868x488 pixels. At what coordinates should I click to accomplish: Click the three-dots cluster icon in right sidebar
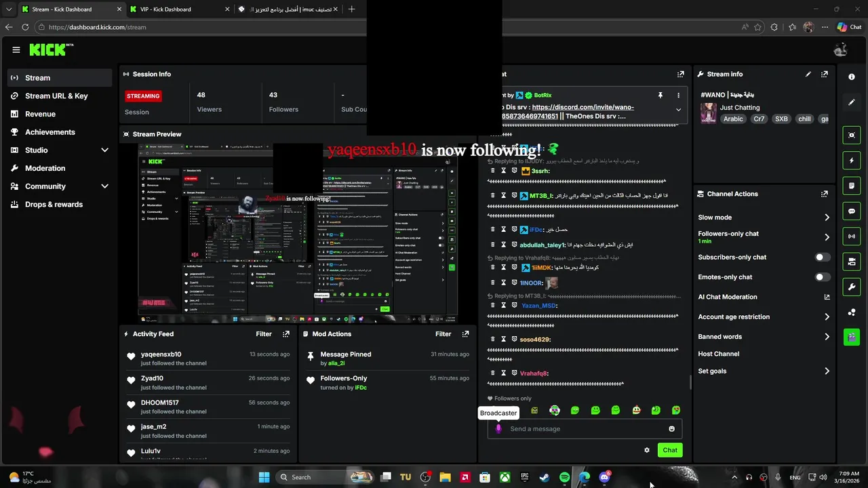click(852, 312)
